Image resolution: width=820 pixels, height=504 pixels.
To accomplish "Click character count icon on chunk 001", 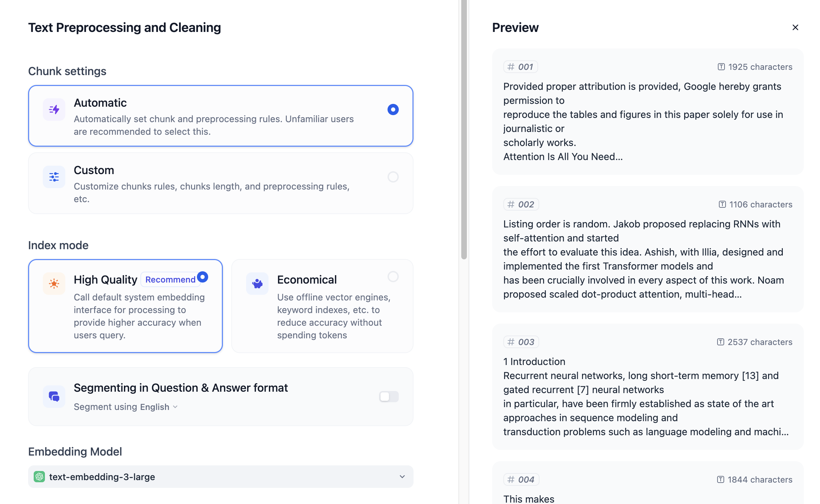I will point(721,67).
